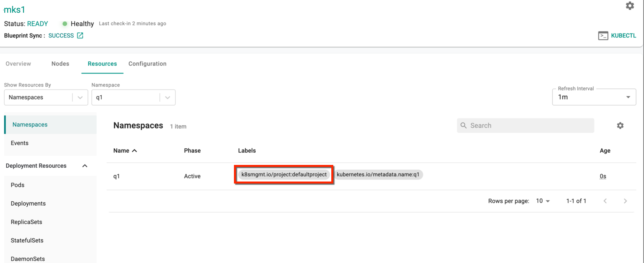Click the 0s age value
Screen dimensions: 644x263
pyautogui.click(x=603, y=176)
